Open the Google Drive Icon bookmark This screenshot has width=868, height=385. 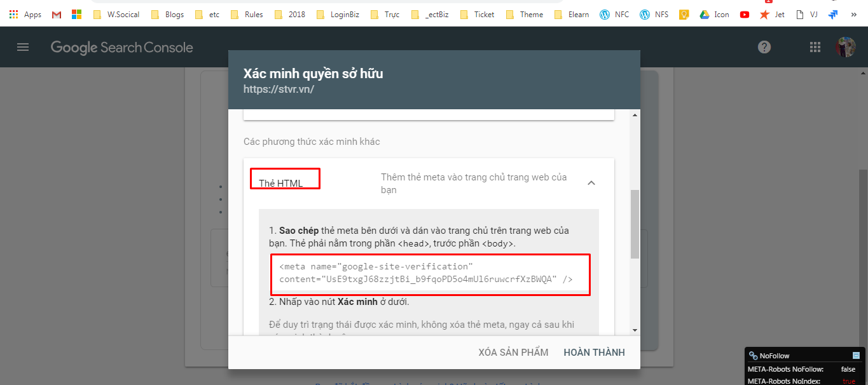714,14
